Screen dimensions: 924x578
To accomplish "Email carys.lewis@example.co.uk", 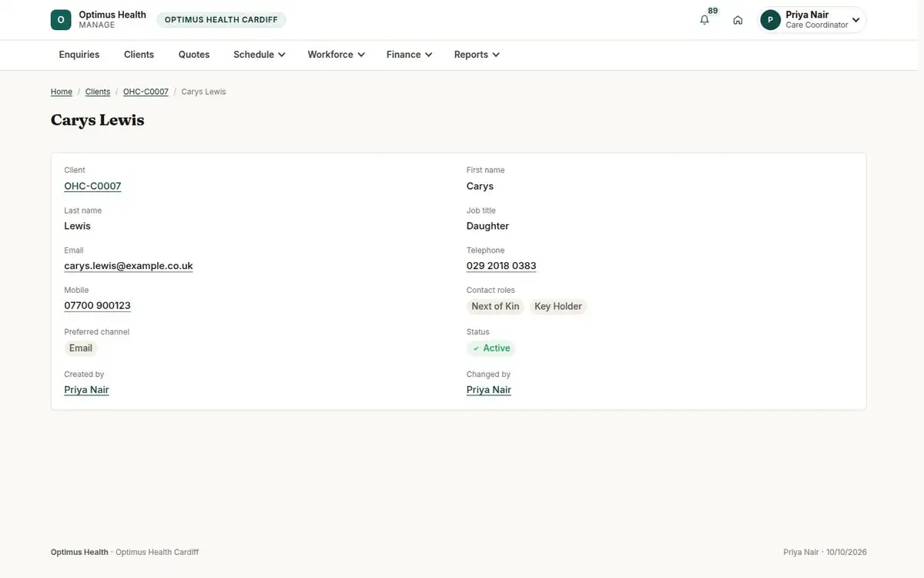I will [x=129, y=266].
